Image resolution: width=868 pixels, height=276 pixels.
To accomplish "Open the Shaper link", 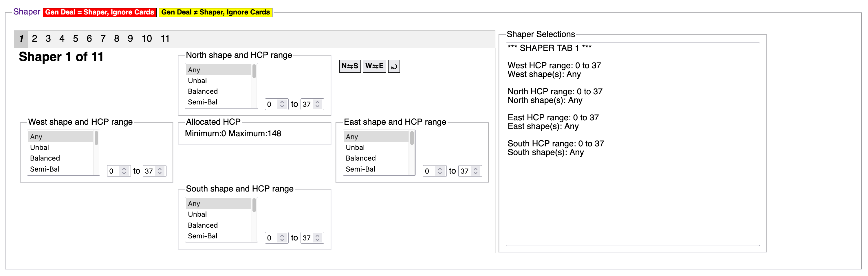I will click(x=27, y=12).
